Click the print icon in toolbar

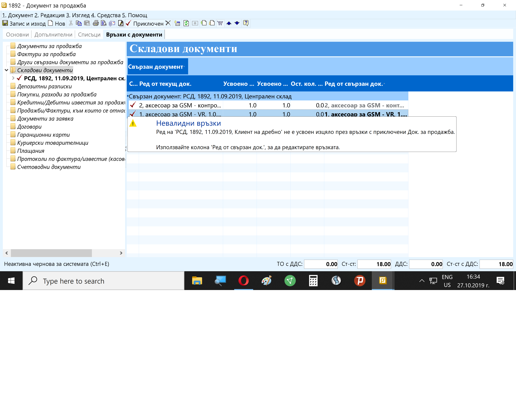96,23
